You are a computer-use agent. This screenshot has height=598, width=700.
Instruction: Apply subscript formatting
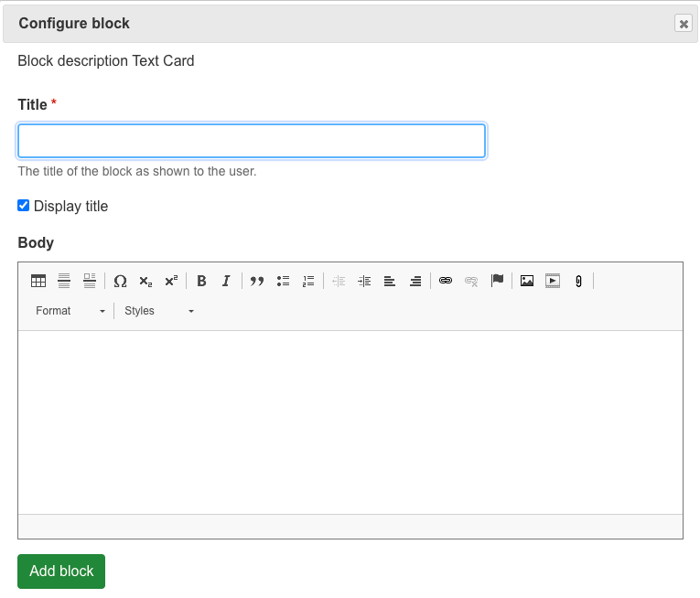tap(145, 281)
